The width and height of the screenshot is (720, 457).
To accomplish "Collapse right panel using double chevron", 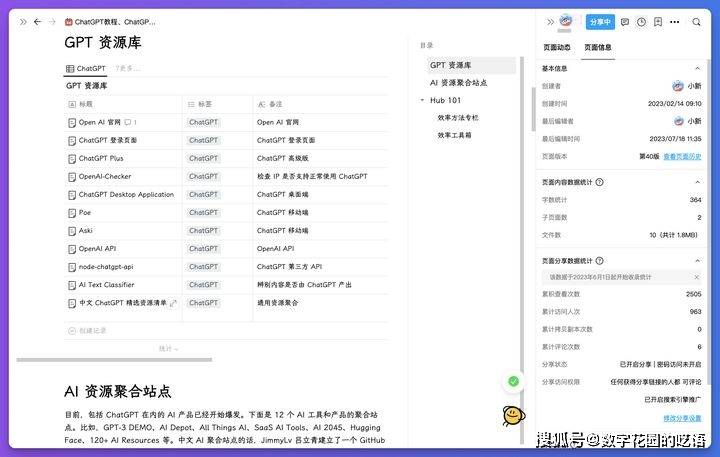I will [x=550, y=22].
